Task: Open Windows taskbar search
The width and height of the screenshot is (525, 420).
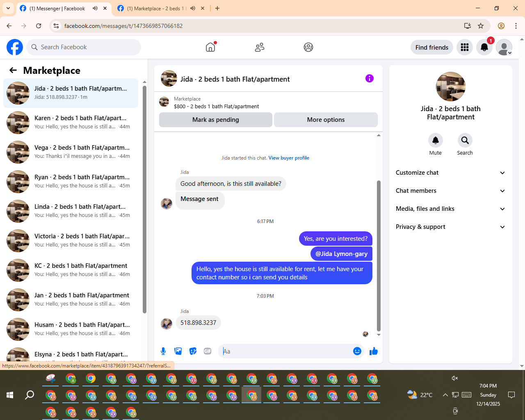Action: pos(30,395)
